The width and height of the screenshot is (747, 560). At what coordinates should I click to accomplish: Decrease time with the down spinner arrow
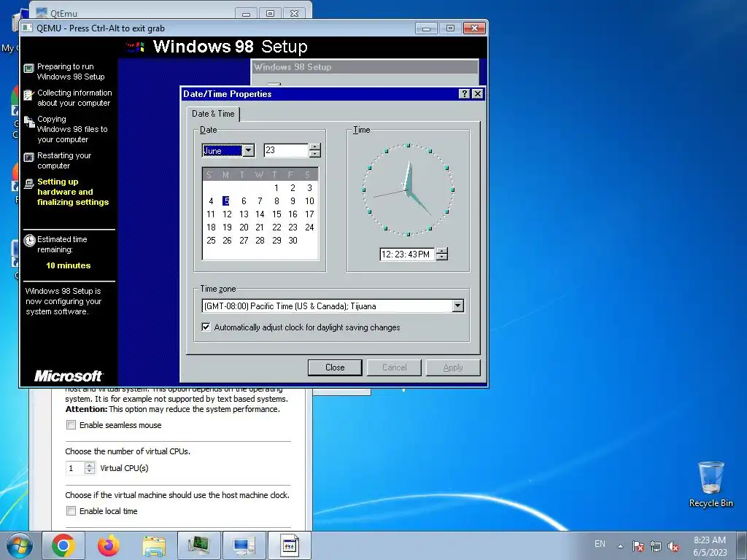coord(442,257)
